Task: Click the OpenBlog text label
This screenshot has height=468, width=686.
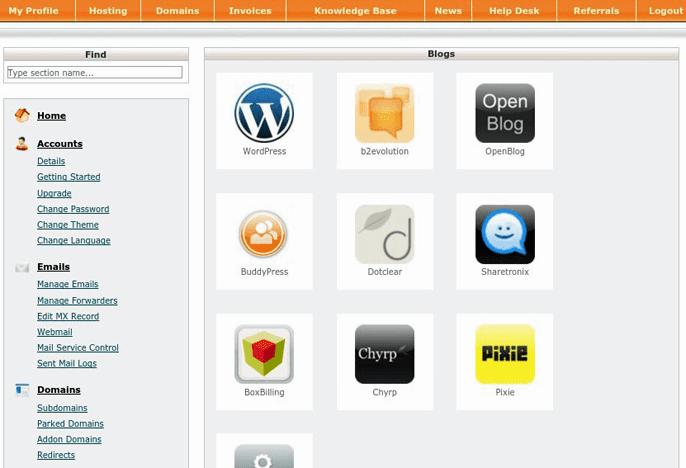Action: click(505, 151)
